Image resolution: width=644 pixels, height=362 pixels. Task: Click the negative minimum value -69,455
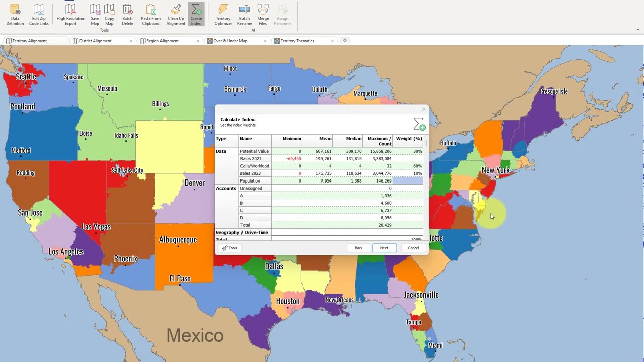(x=294, y=159)
